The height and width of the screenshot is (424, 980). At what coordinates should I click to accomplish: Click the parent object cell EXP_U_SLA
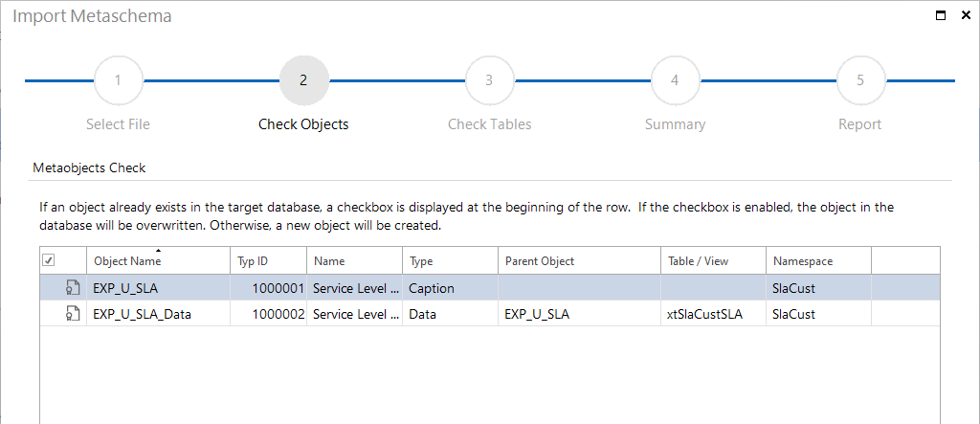579,315
